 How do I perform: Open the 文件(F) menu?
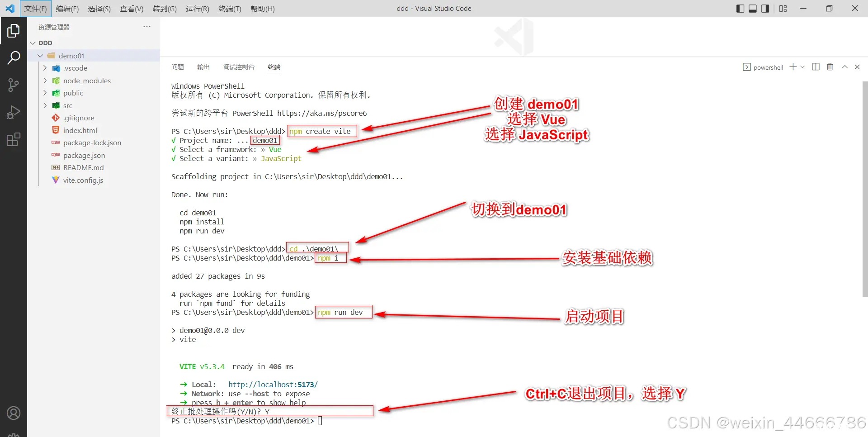(35, 9)
